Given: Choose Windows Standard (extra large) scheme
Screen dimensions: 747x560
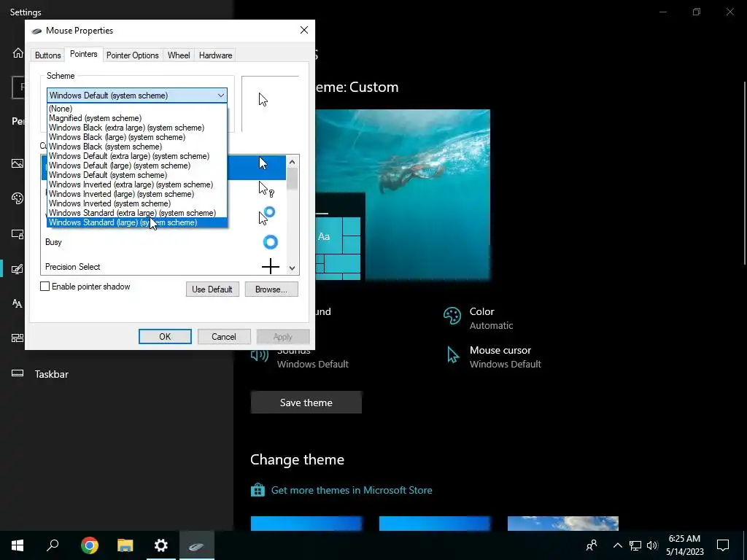Looking at the screenshot, I should [137, 213].
